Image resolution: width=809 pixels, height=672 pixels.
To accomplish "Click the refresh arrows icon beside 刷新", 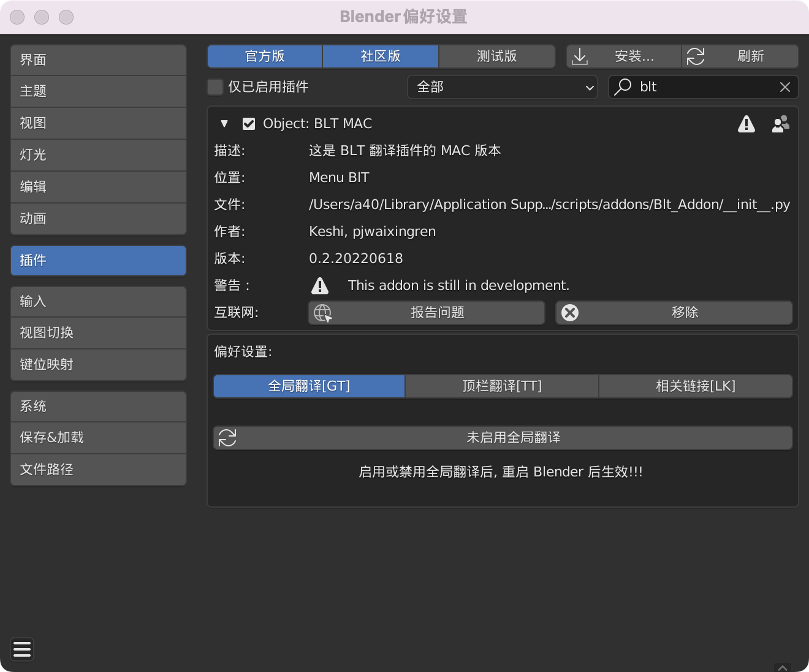I will (696, 56).
